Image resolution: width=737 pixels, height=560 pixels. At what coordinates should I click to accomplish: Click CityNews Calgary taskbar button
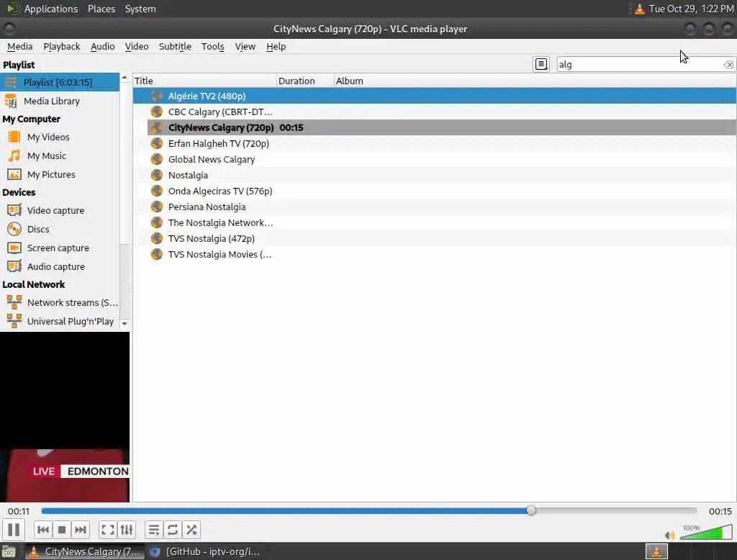(x=85, y=551)
